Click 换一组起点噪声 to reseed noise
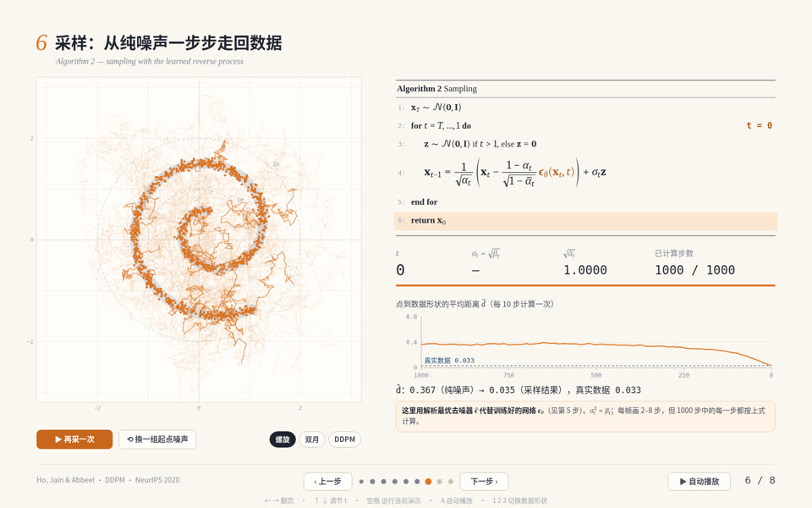Image resolution: width=812 pixels, height=508 pixels. (x=157, y=439)
